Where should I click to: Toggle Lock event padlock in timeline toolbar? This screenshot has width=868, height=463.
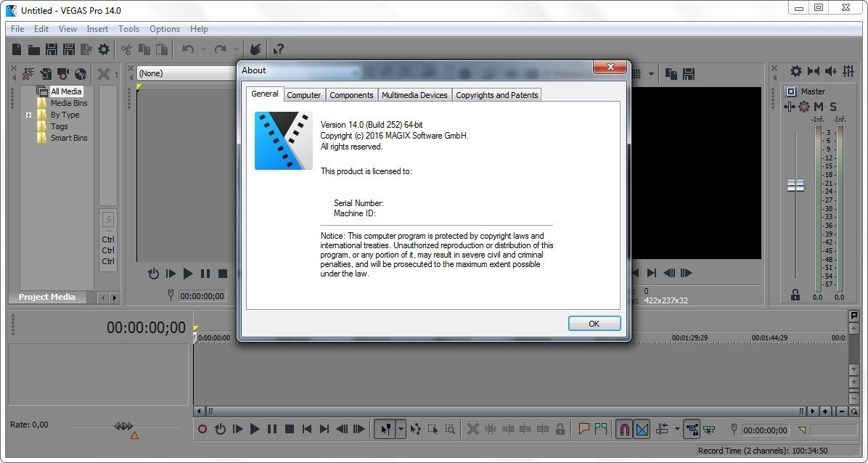coord(560,429)
